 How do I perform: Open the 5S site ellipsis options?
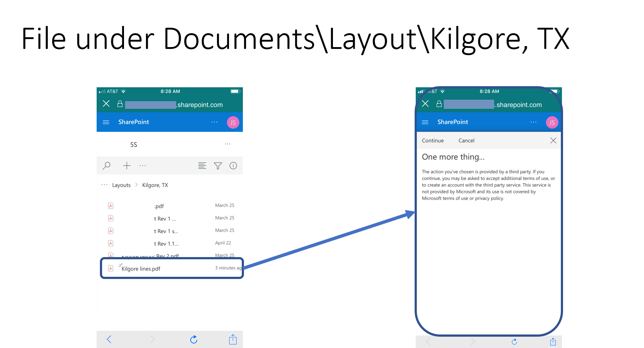tap(228, 144)
